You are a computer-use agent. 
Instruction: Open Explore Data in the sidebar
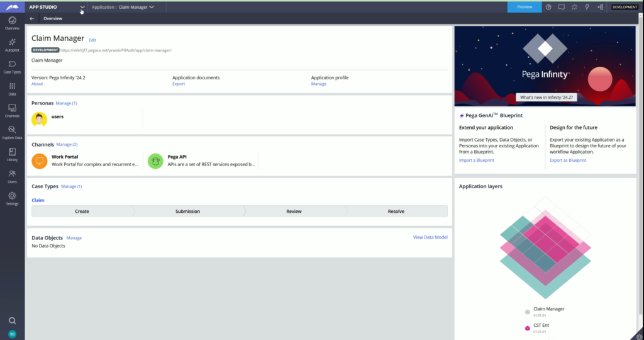click(13, 132)
